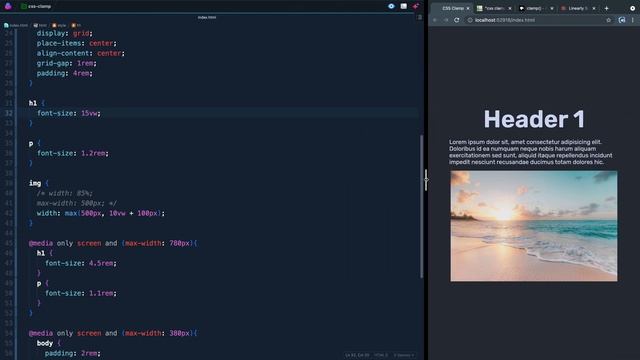640x360 pixels.
Task: Click the Lorem ipsum paragraph in browser
Action: [531, 152]
